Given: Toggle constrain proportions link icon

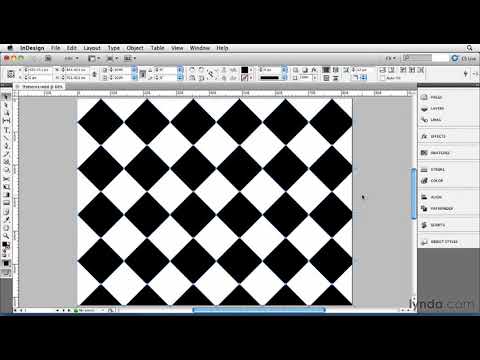Looking at the screenshot, I should [x=94, y=74].
